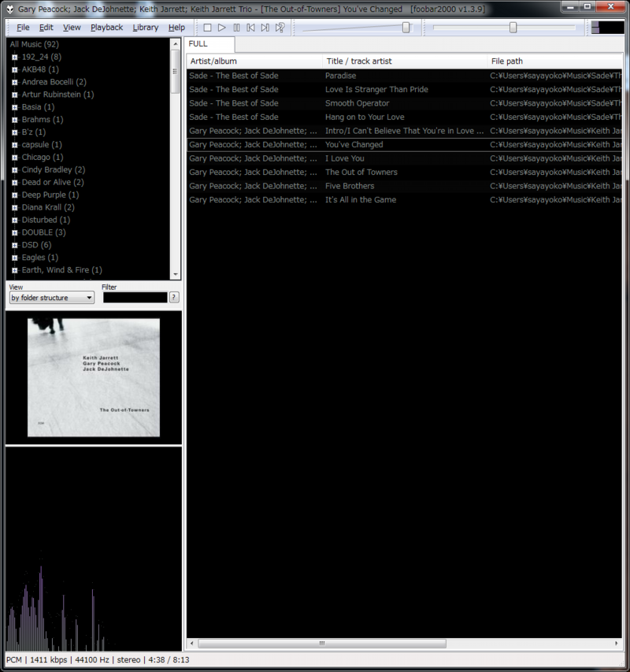Screen dimensions: 630x672
Task: Expand the Dead or Alive node
Action: 15,182
